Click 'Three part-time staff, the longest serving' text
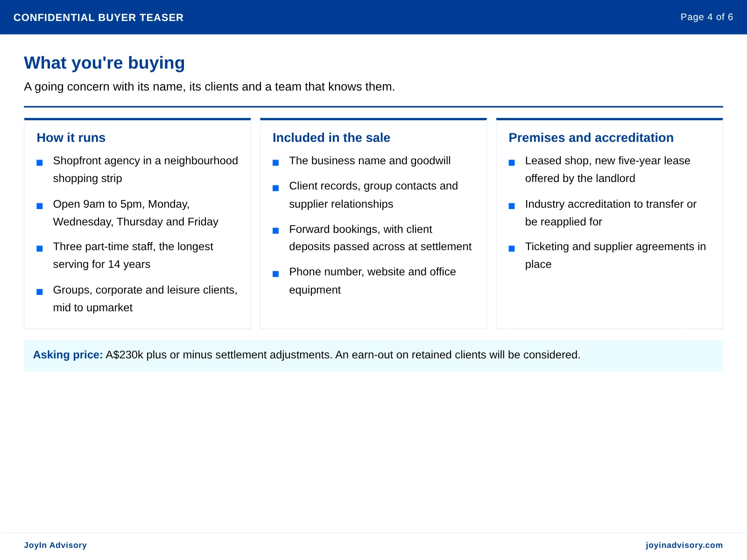The image size is (747, 560). 133,255
